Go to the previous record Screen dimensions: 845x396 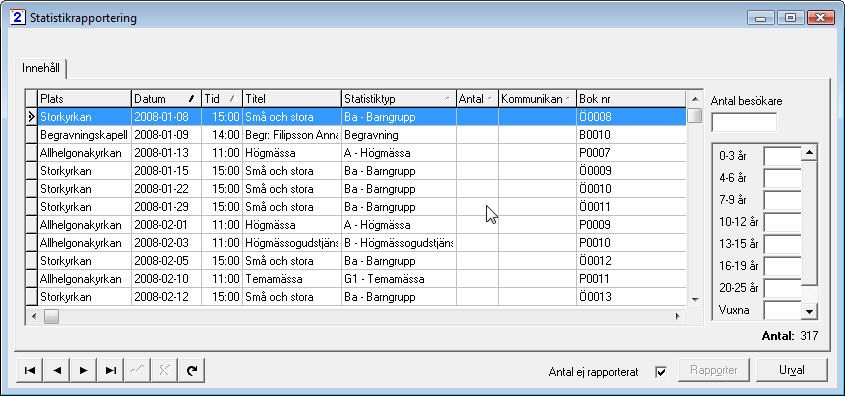[x=58, y=370]
